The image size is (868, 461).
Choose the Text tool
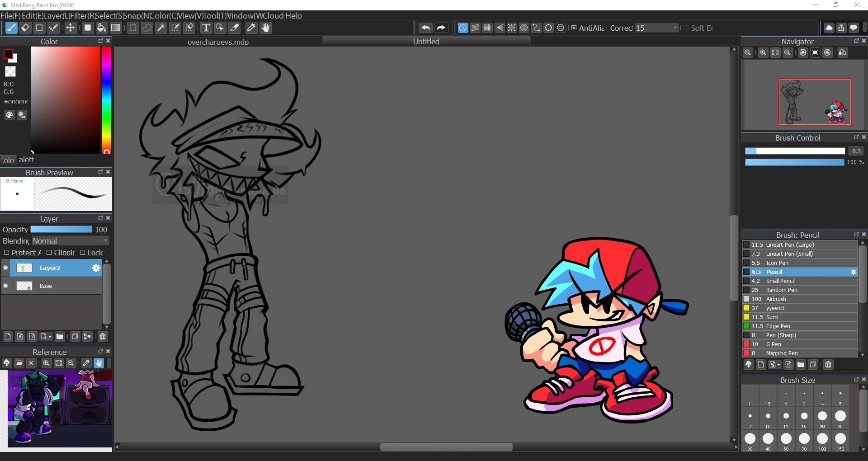pos(206,28)
